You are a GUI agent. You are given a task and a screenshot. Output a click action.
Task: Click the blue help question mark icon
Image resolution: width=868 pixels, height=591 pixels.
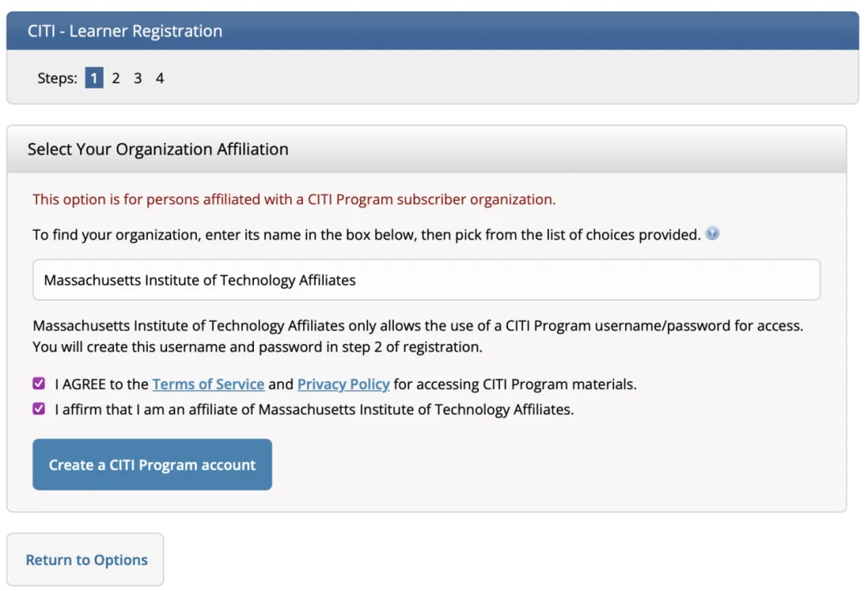pos(712,233)
